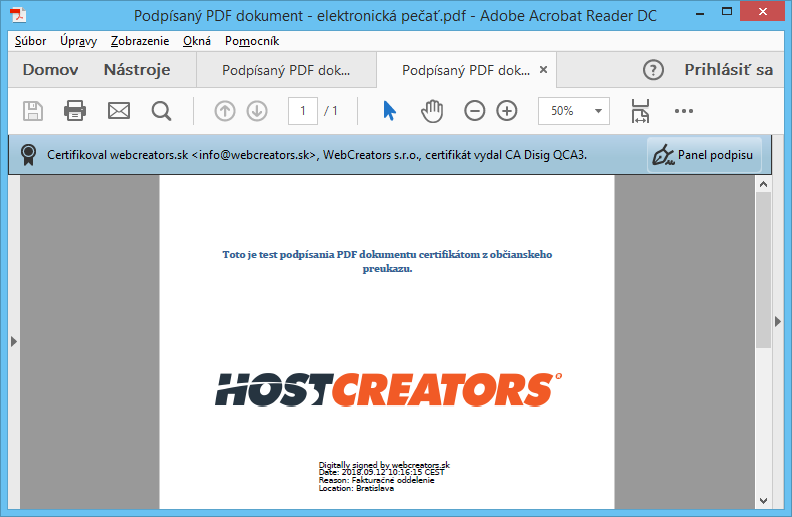This screenshot has height=517, width=792.
Task: Click the digital signature field in document
Action: (384, 476)
